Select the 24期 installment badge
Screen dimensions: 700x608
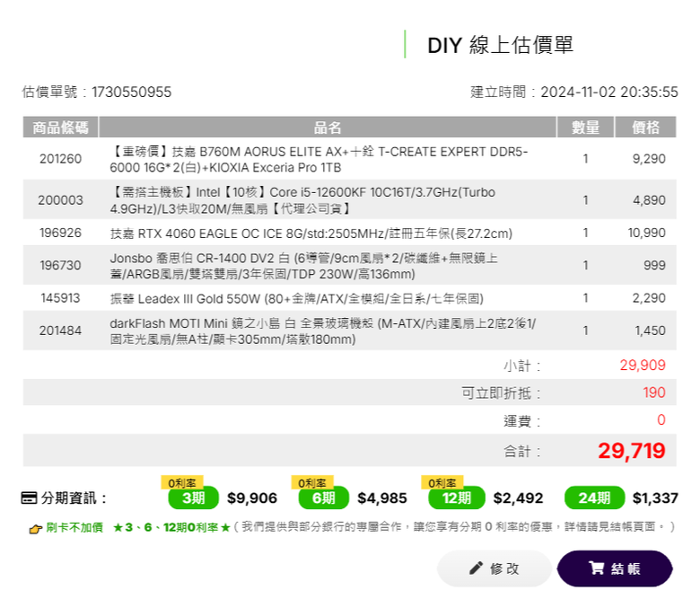point(594,498)
